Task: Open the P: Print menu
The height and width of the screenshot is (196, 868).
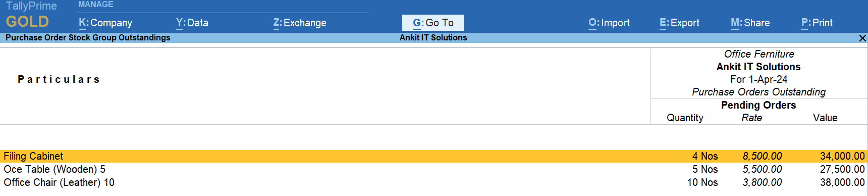Action: point(817,23)
